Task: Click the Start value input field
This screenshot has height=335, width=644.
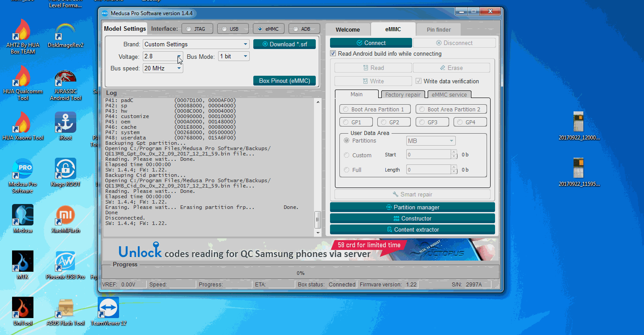Action: tap(429, 155)
